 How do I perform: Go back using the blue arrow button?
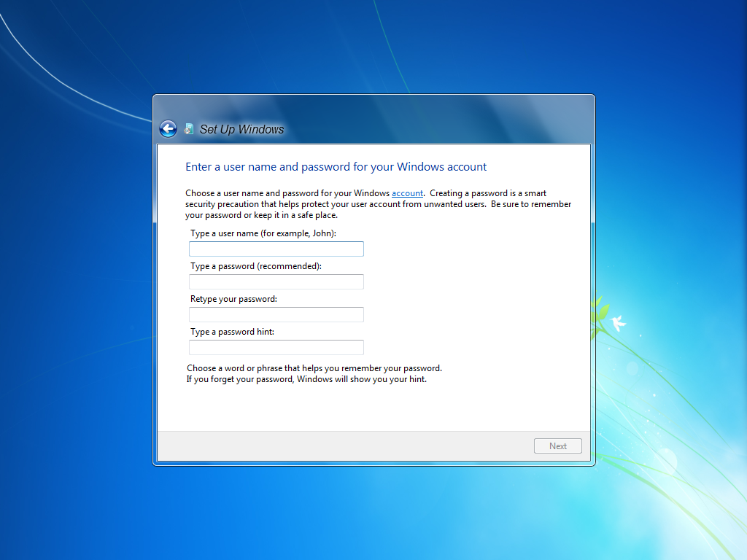tap(168, 128)
